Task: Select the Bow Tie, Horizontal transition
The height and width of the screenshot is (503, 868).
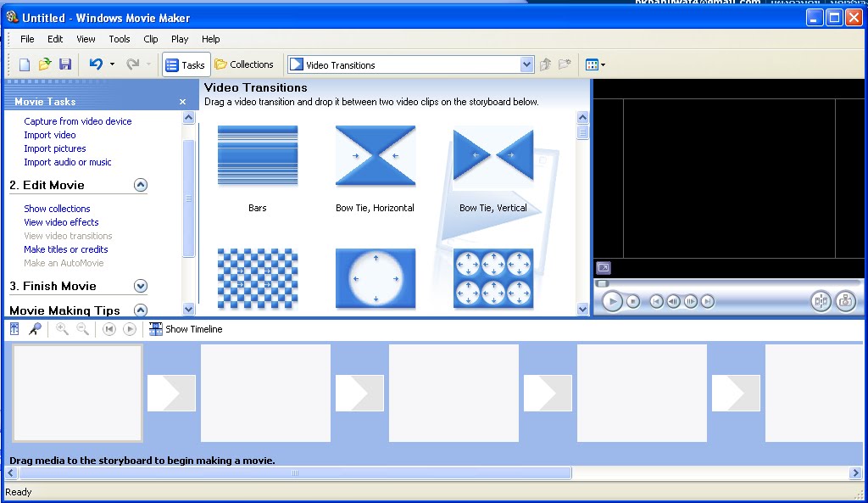Action: click(x=375, y=155)
